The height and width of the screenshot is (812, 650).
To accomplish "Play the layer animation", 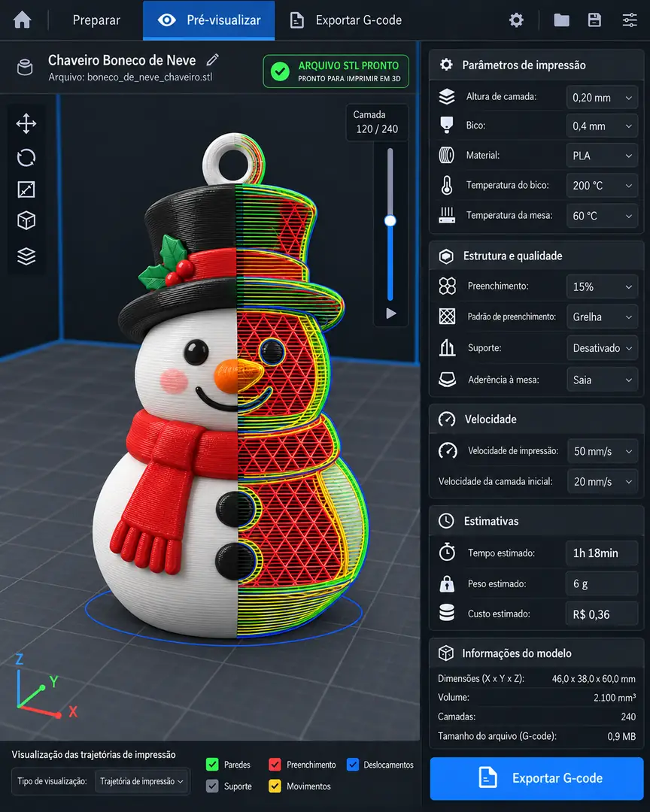I will 391,314.
